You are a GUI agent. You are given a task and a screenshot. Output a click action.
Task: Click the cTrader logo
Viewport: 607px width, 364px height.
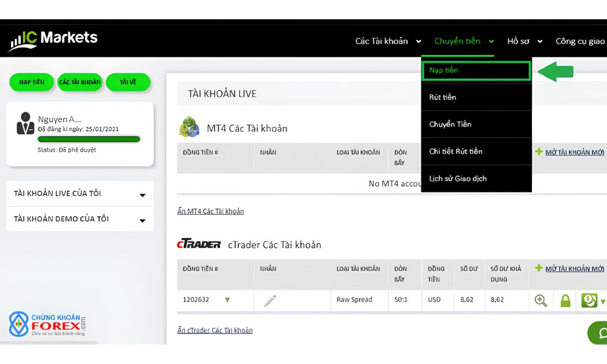pyautogui.click(x=199, y=244)
